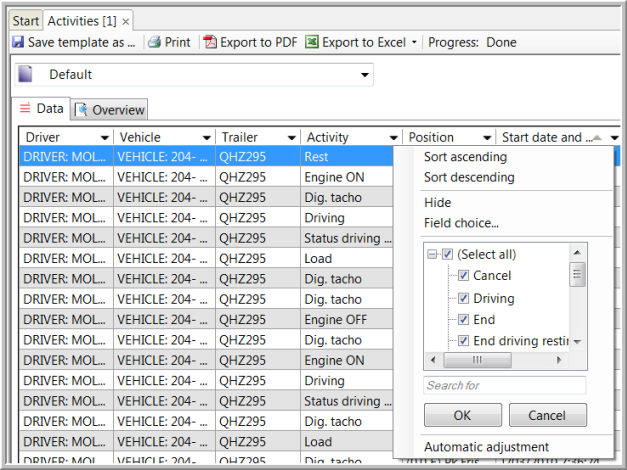Click the Search for input field
627x470 pixels.
point(504,385)
